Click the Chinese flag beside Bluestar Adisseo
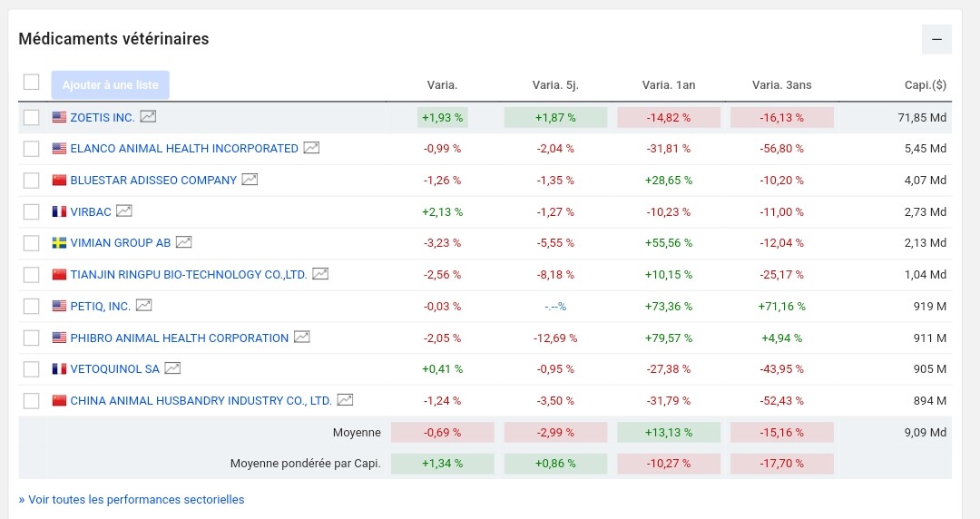The height and width of the screenshot is (519, 980). (x=59, y=180)
